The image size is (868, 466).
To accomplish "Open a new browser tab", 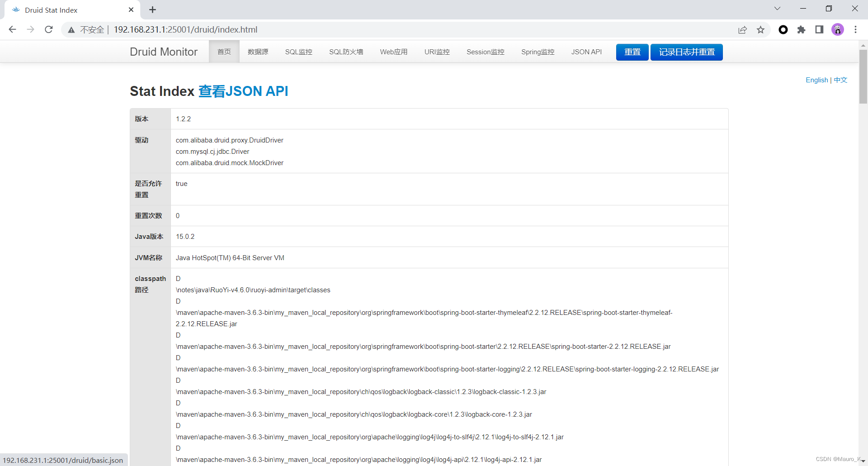I will pyautogui.click(x=153, y=10).
